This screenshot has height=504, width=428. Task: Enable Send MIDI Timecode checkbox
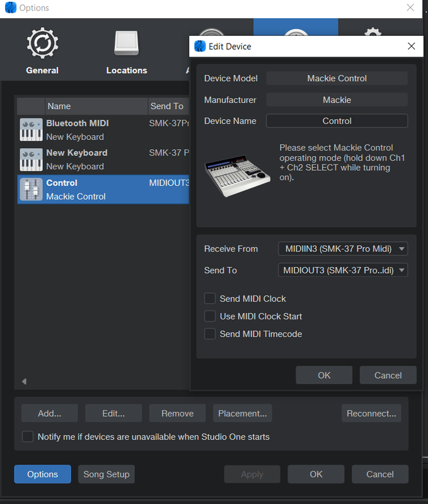pyautogui.click(x=210, y=334)
